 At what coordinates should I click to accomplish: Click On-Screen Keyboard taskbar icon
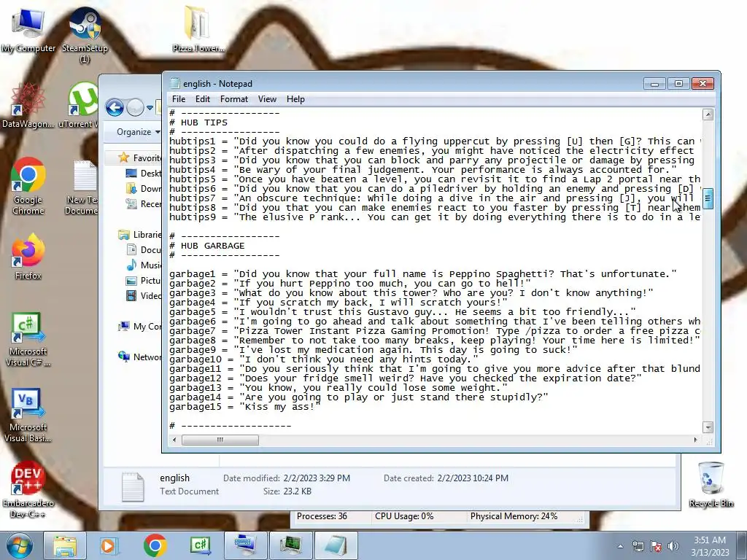point(246,545)
